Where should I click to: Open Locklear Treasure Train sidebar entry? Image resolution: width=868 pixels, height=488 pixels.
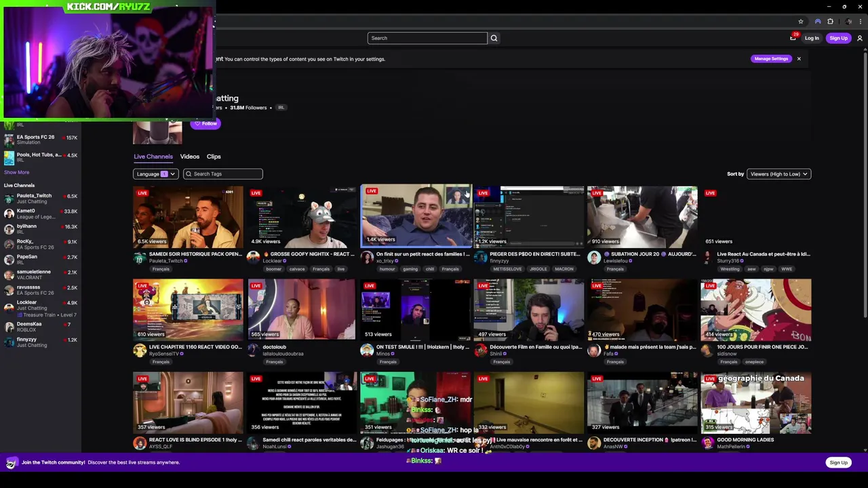41,308
